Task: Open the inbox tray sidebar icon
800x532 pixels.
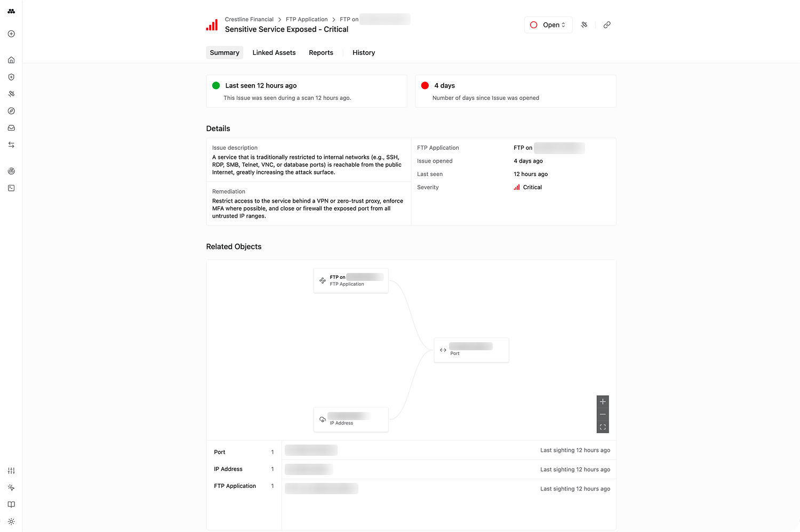Action: pos(11,128)
